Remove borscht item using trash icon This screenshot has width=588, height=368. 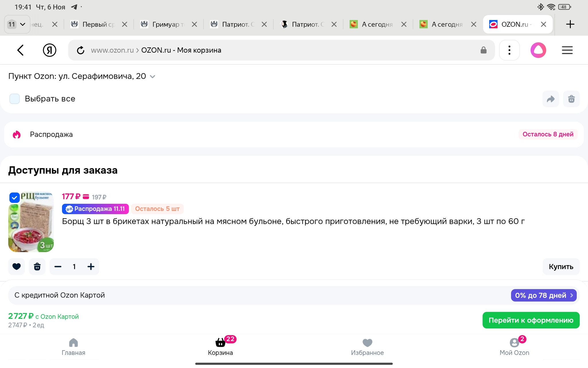click(x=37, y=267)
